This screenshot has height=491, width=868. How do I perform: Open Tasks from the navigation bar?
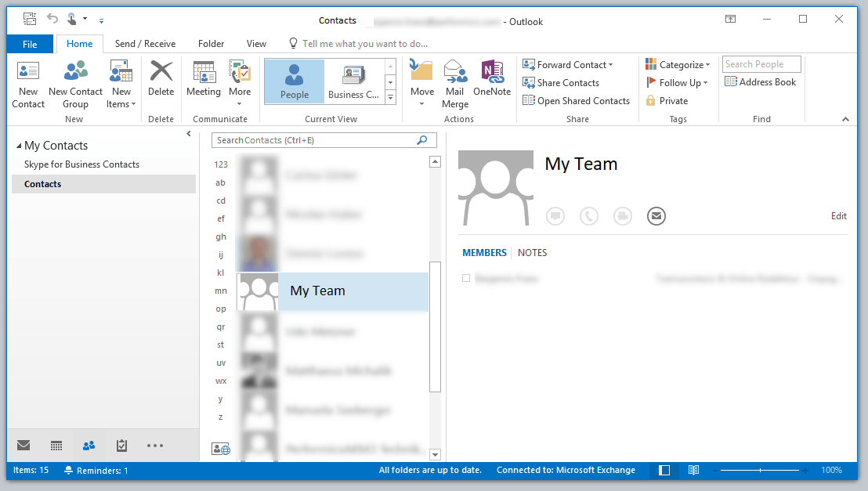121,445
